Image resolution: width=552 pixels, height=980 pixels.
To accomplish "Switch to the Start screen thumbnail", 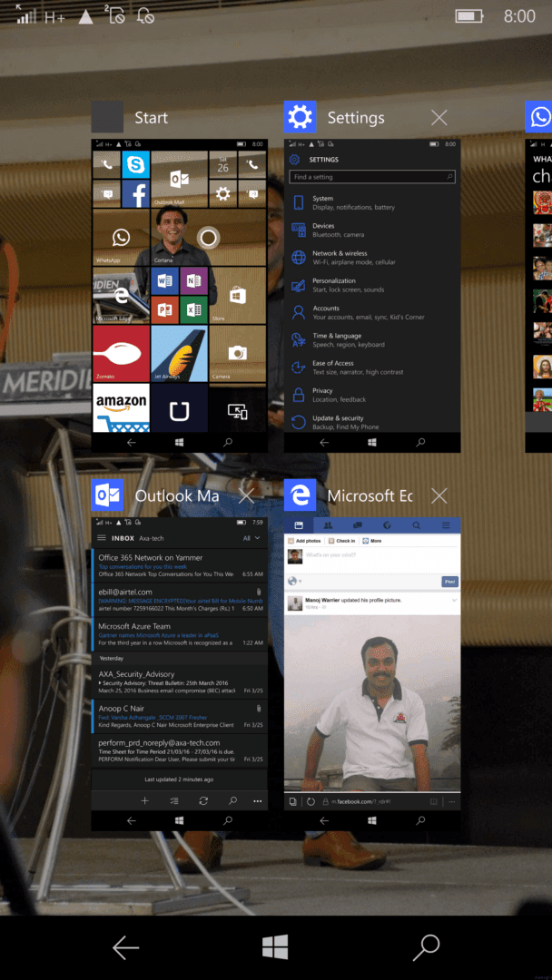I will pyautogui.click(x=180, y=296).
